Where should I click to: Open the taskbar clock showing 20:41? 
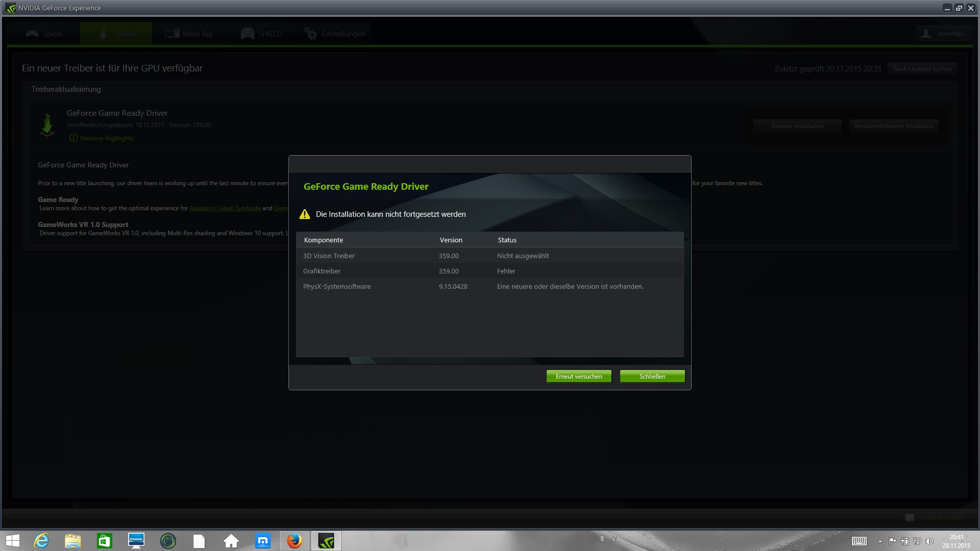click(x=956, y=541)
